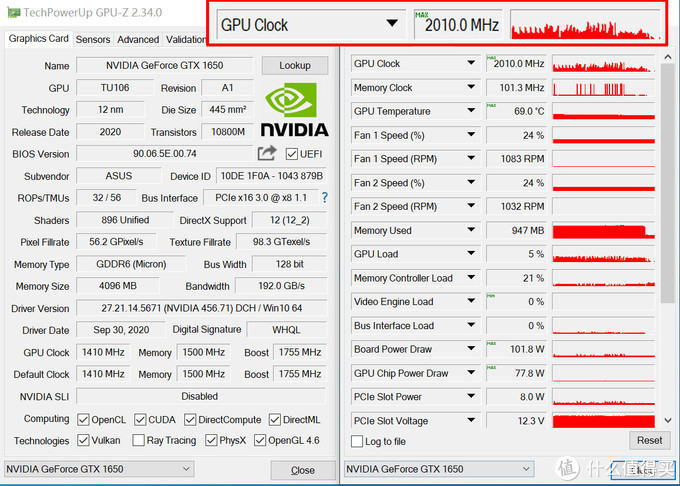Open the GPU Clock sensor dropdown in list
Screen dimensions: 680x486
(x=471, y=63)
